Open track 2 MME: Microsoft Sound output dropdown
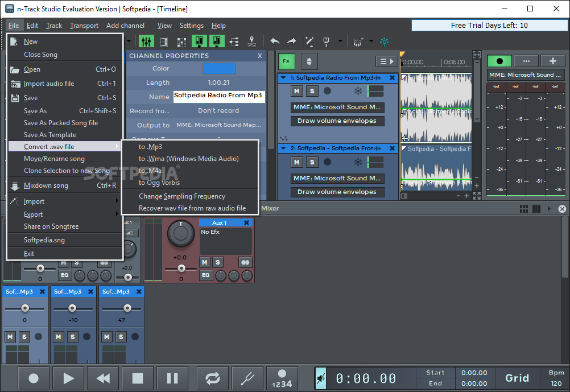This screenshot has height=392, width=570. 337,178
